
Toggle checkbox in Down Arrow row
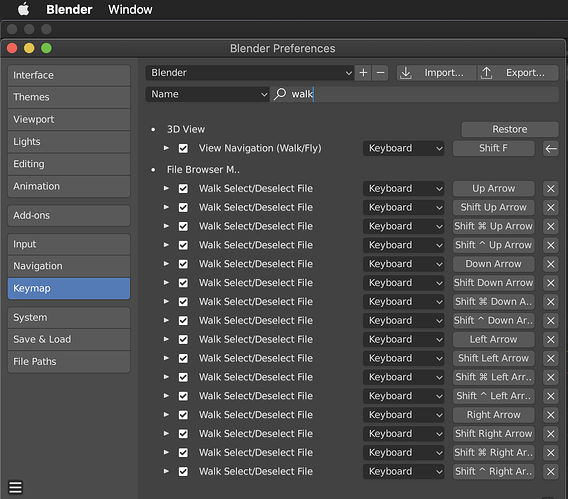click(x=183, y=264)
